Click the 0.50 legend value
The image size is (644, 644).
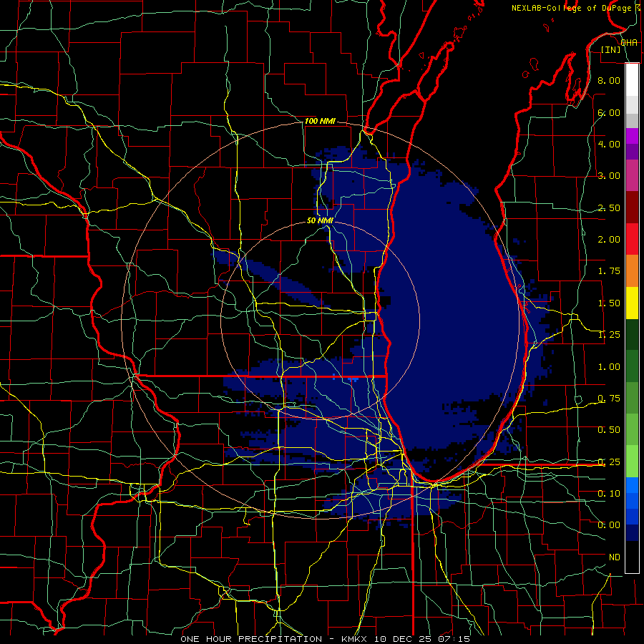tap(608, 430)
